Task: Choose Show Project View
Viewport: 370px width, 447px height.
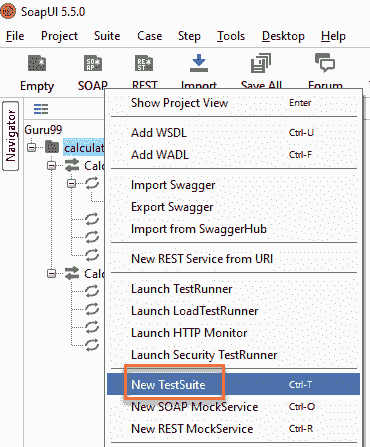Action: click(x=234, y=103)
